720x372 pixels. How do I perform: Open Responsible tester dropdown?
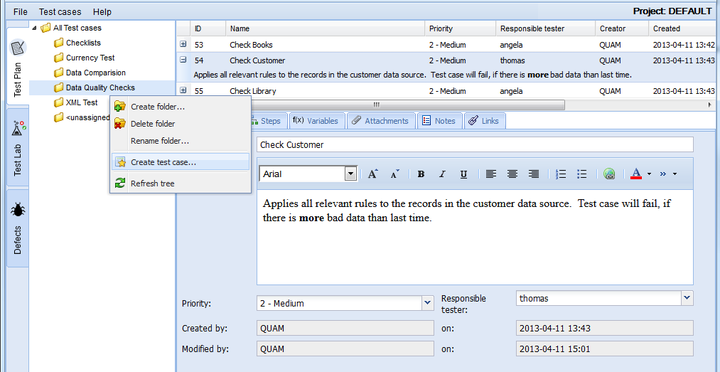[x=687, y=298]
